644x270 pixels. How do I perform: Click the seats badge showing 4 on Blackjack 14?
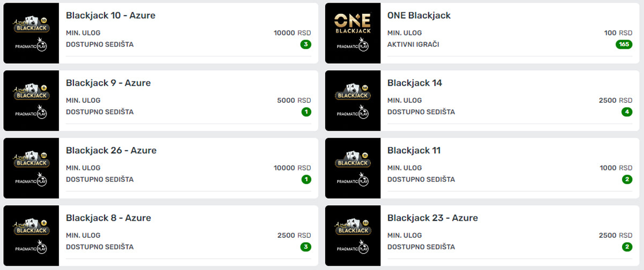click(x=627, y=112)
